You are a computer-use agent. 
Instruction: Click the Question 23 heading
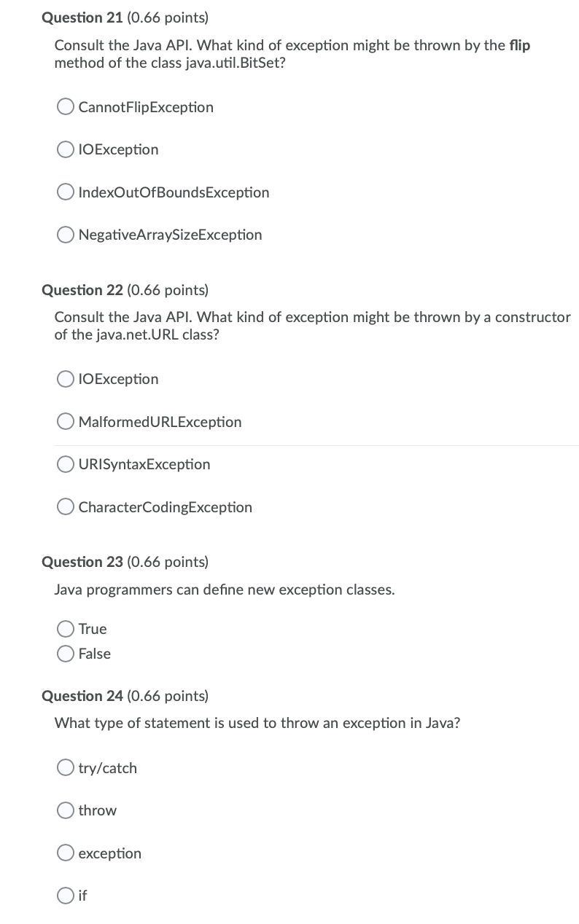(x=125, y=562)
